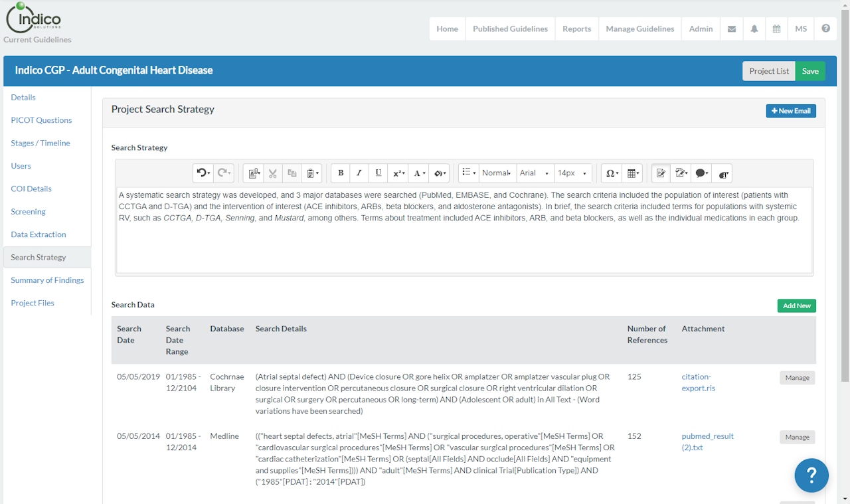Click the New Email button
Image resolution: width=850 pixels, height=504 pixels.
[791, 111]
